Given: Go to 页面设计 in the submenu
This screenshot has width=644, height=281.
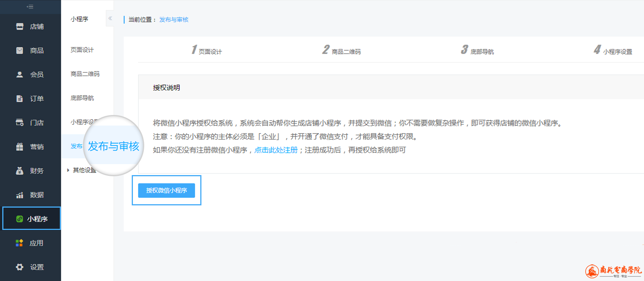Looking at the screenshot, I should (82, 50).
